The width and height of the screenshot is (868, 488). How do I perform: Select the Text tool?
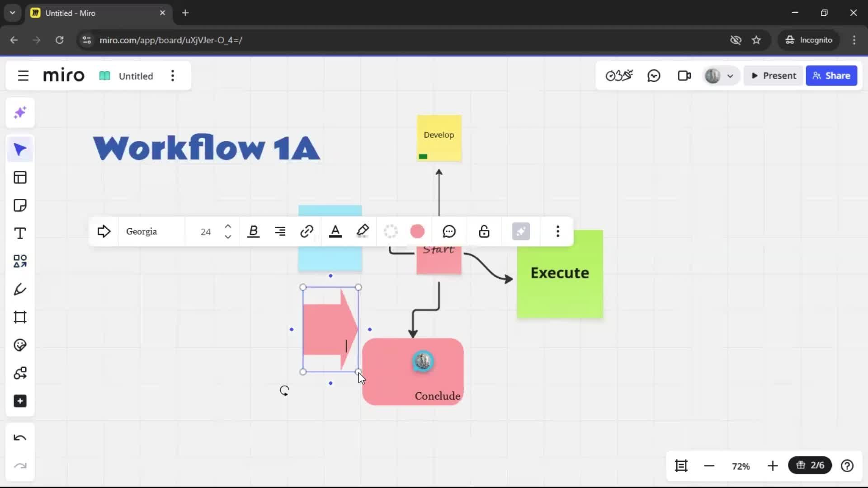point(20,234)
